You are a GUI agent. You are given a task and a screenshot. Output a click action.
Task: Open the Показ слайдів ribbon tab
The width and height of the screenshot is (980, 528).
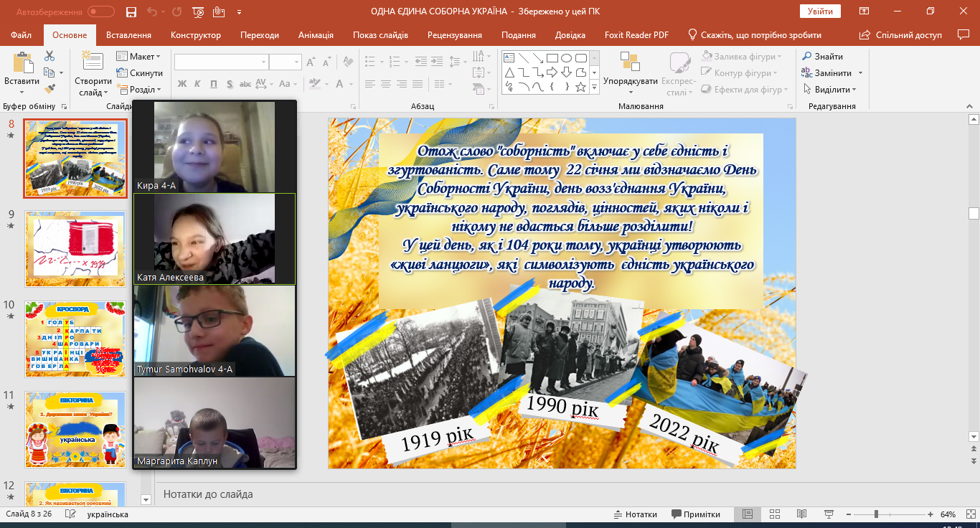point(380,35)
